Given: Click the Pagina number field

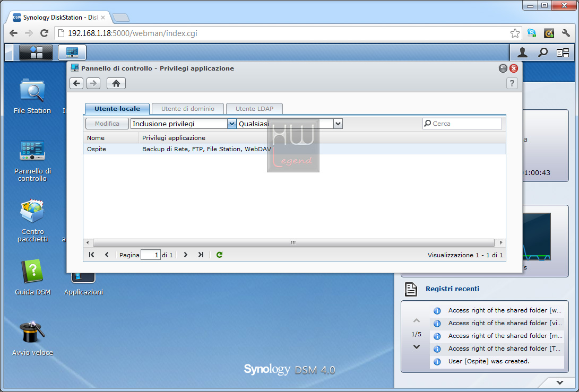Looking at the screenshot, I should 151,255.
